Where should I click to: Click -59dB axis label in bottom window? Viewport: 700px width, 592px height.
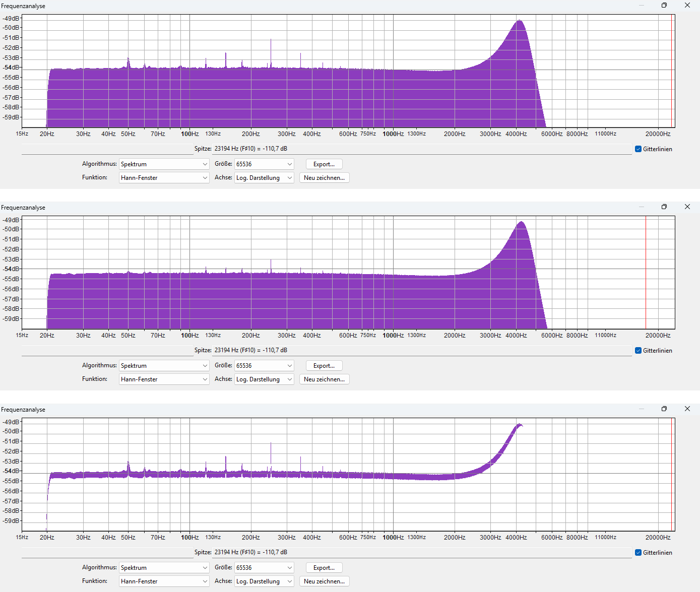[11, 521]
